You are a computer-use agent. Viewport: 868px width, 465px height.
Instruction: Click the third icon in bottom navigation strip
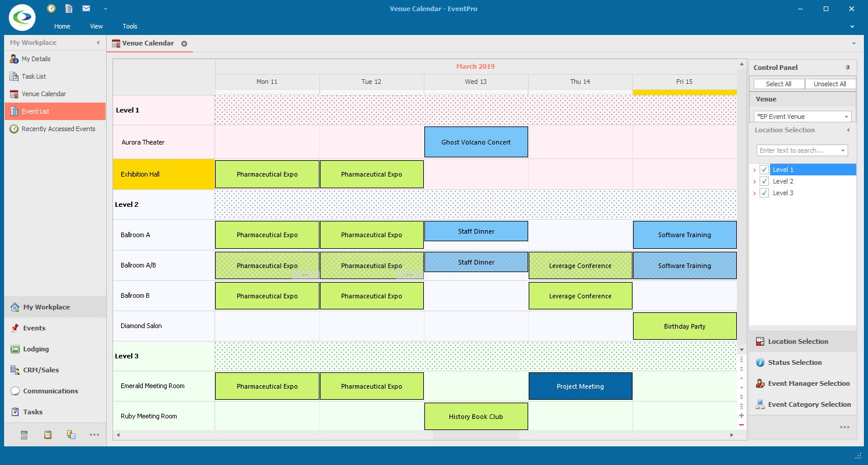point(71,435)
